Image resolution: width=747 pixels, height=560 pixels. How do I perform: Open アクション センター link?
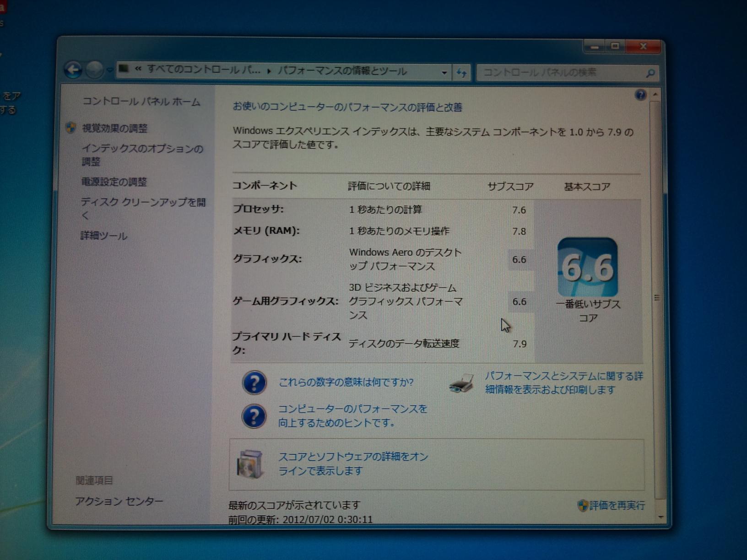[119, 501]
